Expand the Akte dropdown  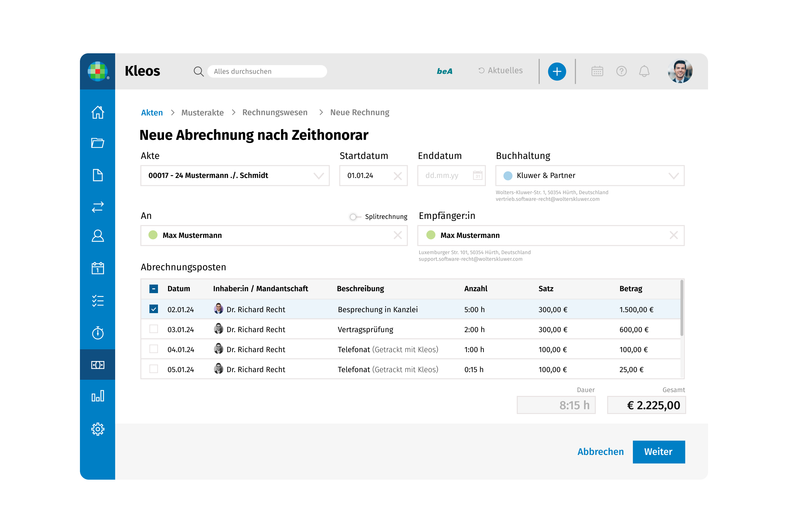pyautogui.click(x=318, y=176)
